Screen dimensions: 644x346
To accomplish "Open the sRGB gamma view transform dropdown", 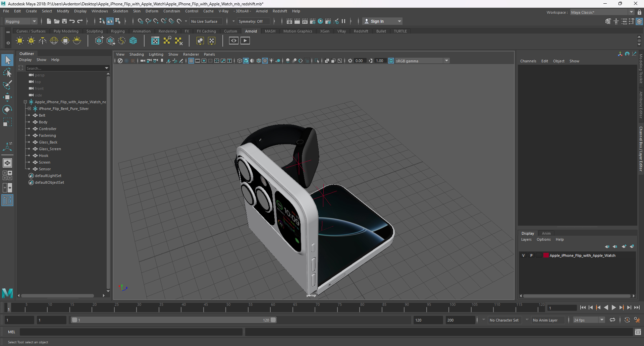I will coord(423,61).
